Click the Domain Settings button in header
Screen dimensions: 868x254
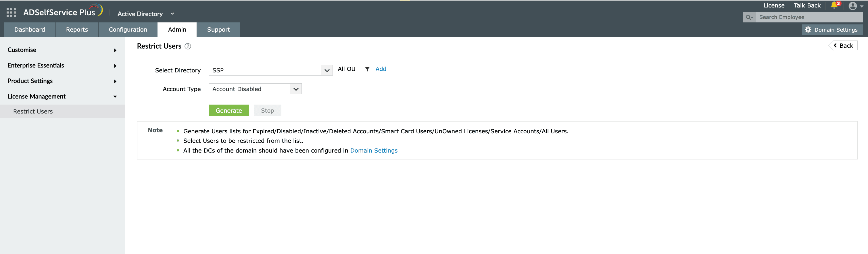click(832, 30)
